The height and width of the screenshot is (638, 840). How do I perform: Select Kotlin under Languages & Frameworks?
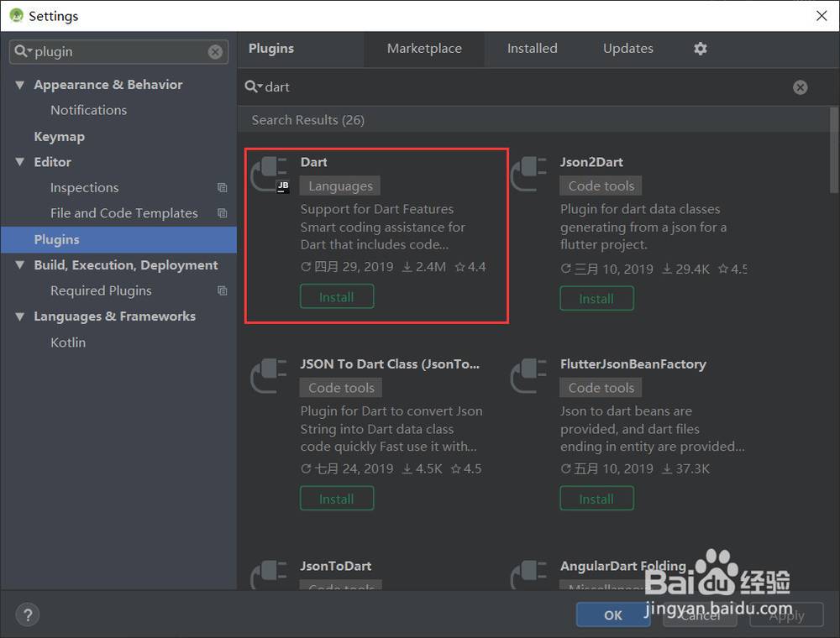pos(119,343)
